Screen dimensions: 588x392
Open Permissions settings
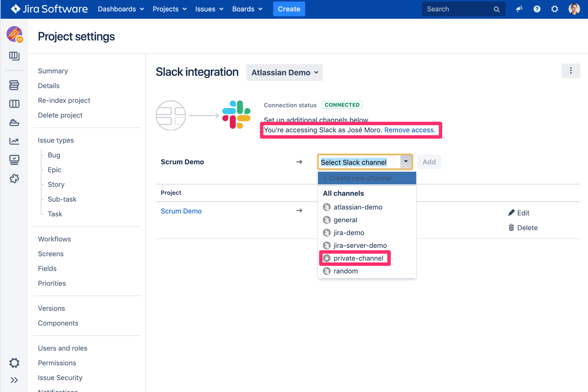[57, 363]
